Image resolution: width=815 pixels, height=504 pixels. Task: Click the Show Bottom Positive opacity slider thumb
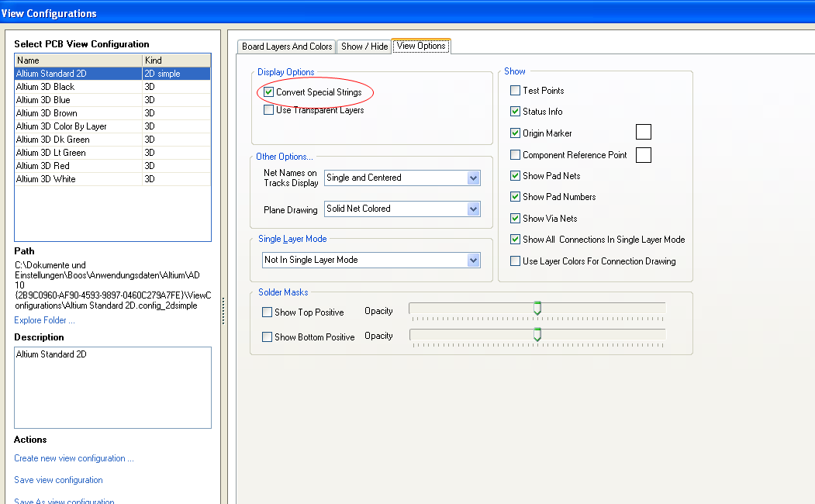[x=537, y=334]
